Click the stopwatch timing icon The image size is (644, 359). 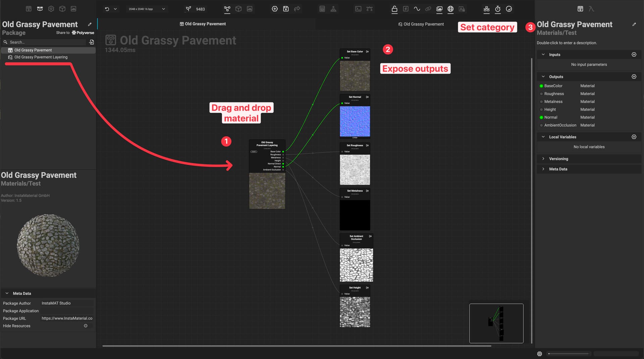[x=498, y=9]
